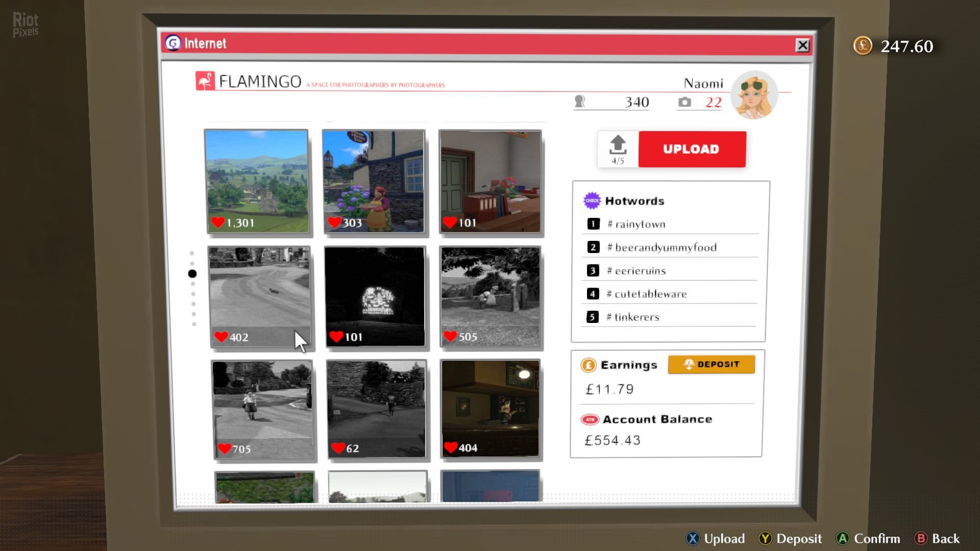Click the heart icon beside 505
Viewport: 980px width, 551px height.
point(450,336)
